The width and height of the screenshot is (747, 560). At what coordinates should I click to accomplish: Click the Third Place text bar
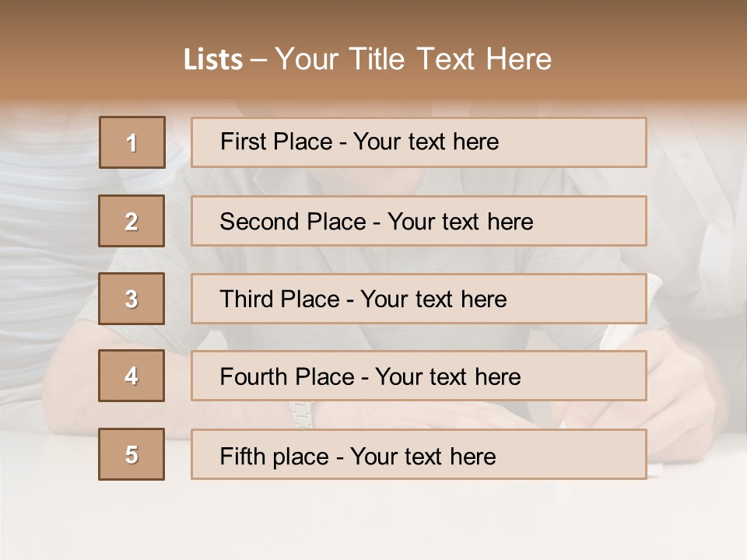[419, 299]
